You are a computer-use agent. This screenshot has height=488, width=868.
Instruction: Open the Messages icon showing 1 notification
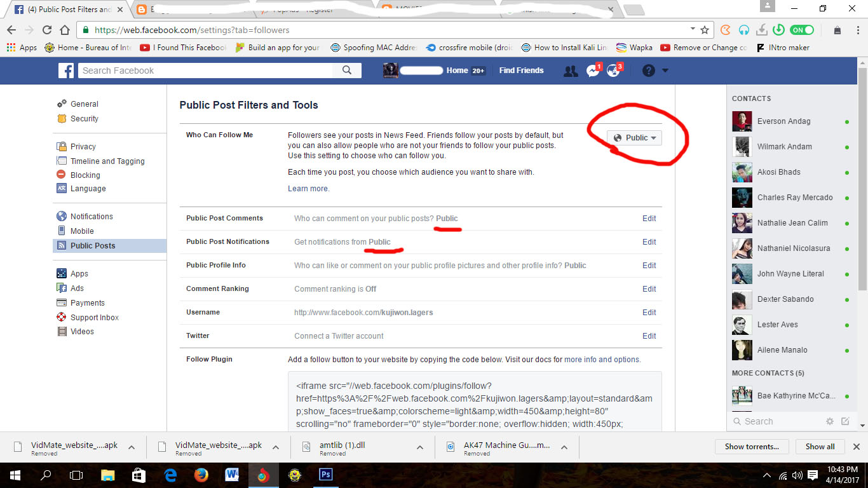592,71
